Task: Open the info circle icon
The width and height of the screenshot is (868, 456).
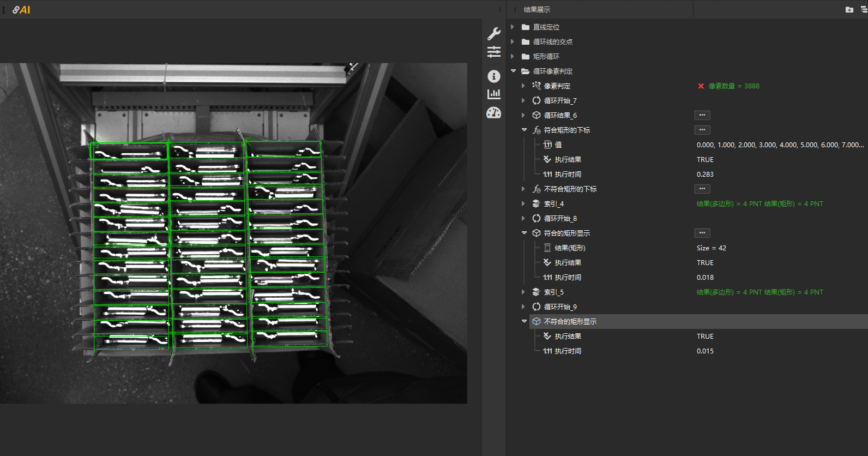Action: coord(494,76)
